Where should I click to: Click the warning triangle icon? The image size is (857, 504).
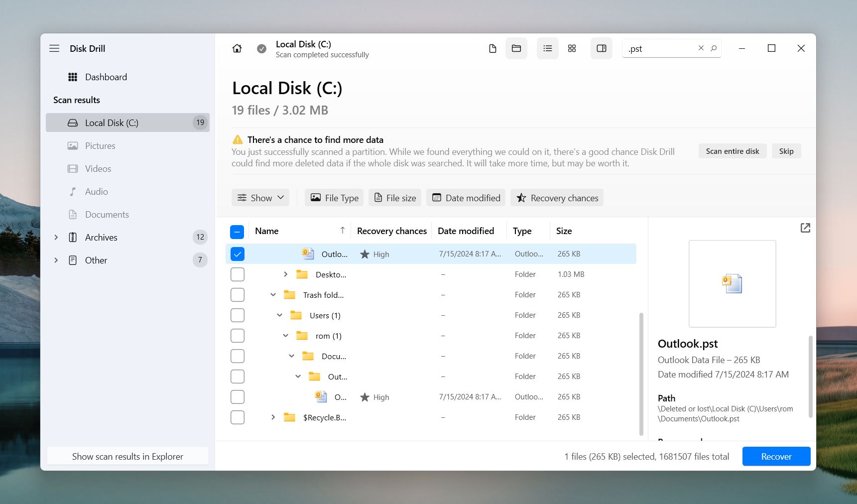click(238, 139)
